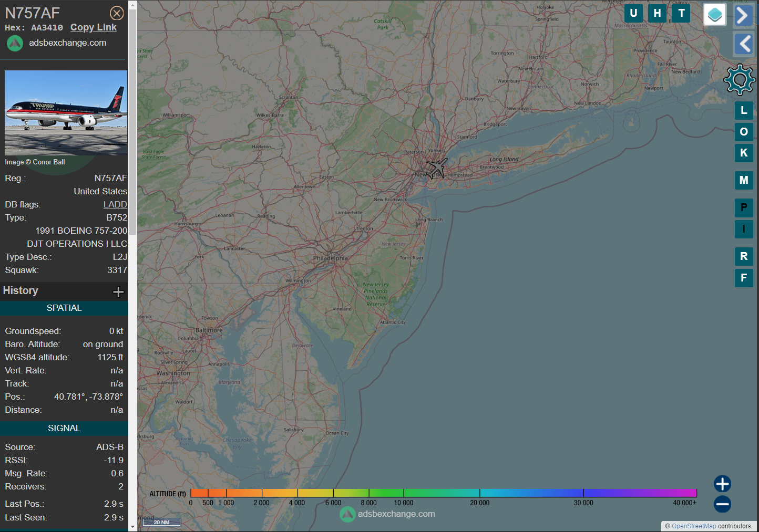View the Trump 757 aircraft photo thumbnail

pyautogui.click(x=66, y=112)
